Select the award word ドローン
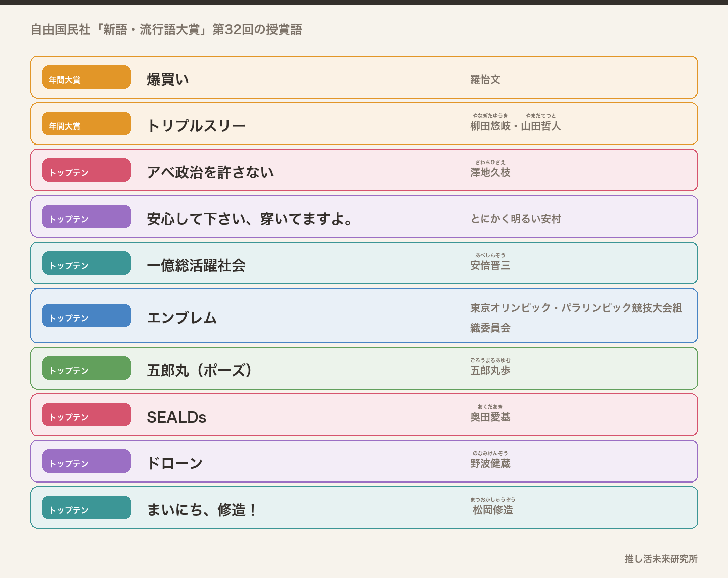This screenshot has height=578, width=728. point(175,463)
